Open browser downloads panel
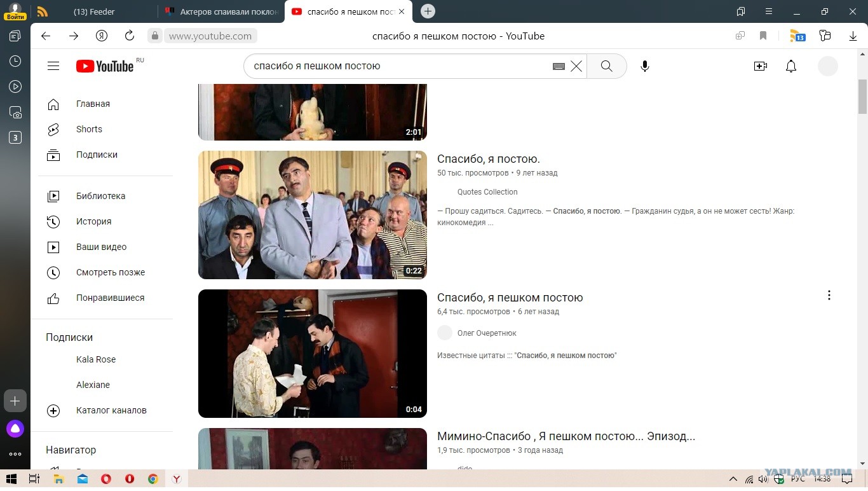Image resolution: width=868 pixels, height=491 pixels. click(x=853, y=36)
